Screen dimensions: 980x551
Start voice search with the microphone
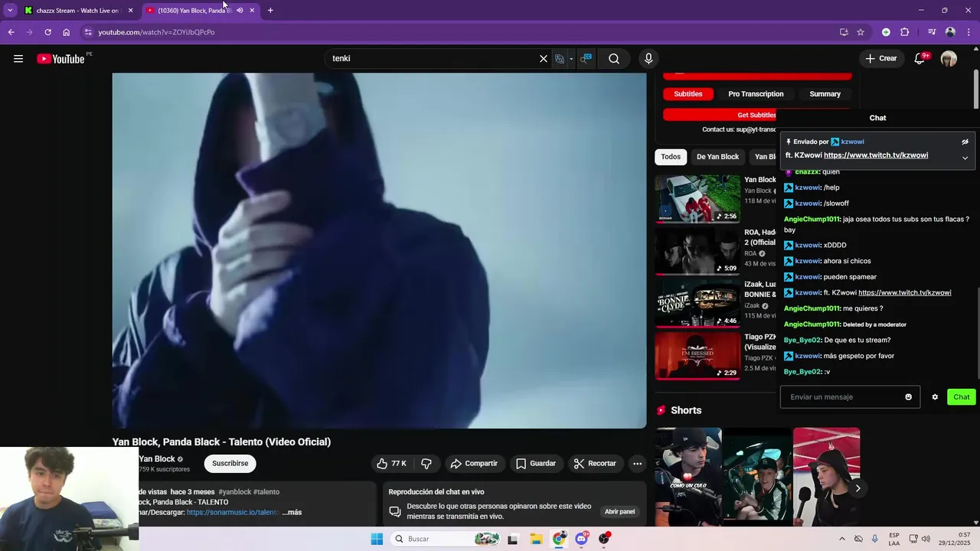(x=648, y=59)
